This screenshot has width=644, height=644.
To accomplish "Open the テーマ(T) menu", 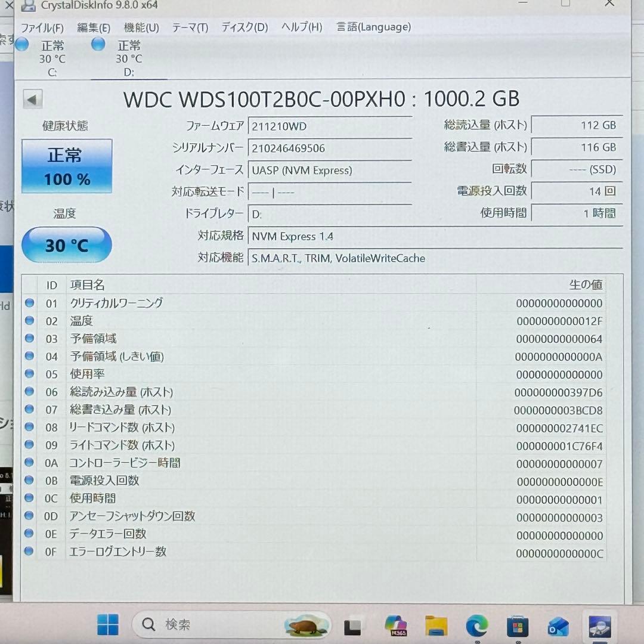I will [x=190, y=27].
